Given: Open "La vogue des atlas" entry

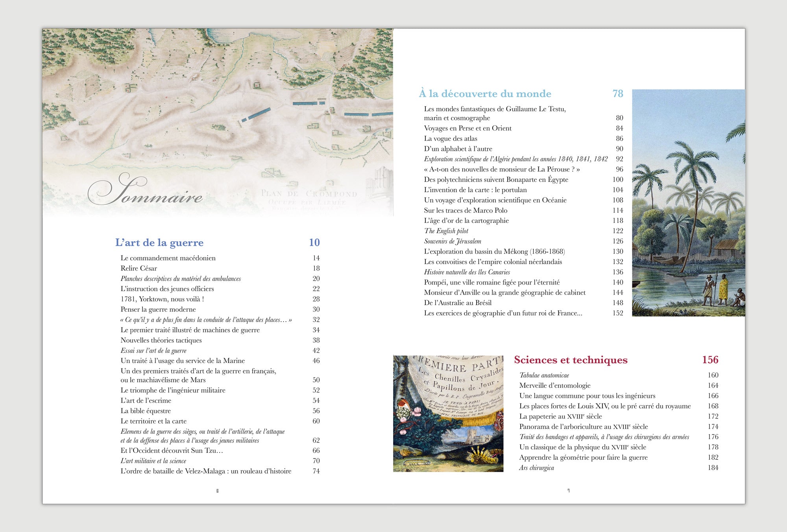Looking at the screenshot, I should click(451, 138).
